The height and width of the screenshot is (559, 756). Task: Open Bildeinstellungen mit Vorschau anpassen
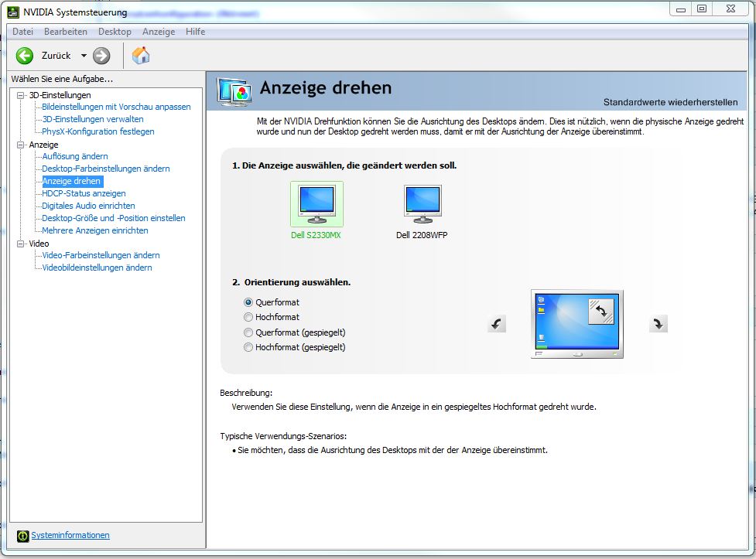[116, 107]
